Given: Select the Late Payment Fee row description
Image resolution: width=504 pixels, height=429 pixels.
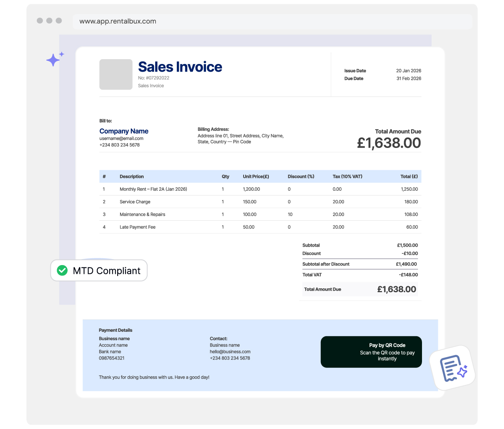Looking at the screenshot, I should (x=138, y=227).
